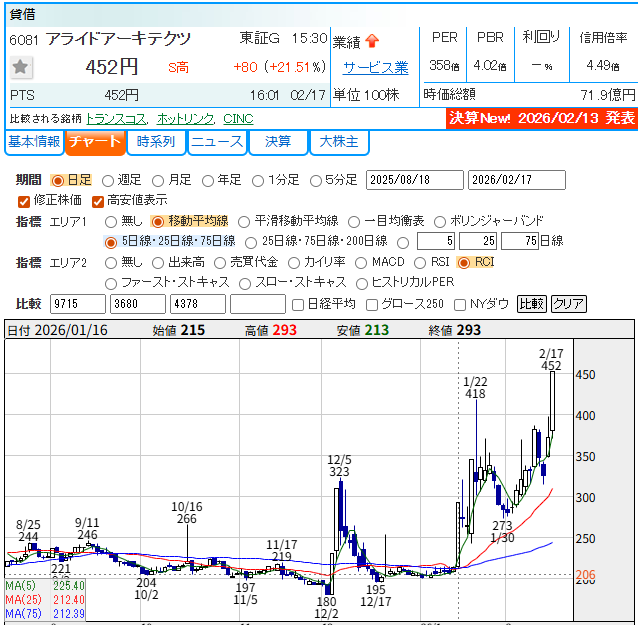The image size is (638, 625).
Task: Click comparison code field 9715
Action: pyautogui.click(x=78, y=304)
